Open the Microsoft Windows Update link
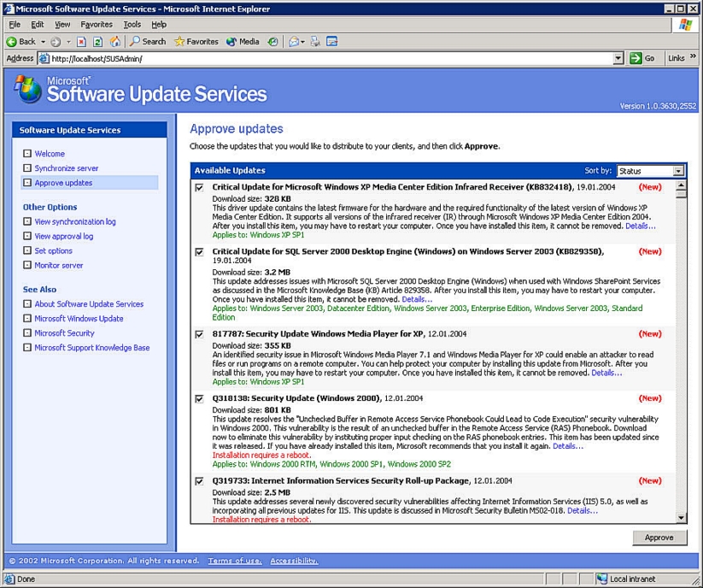The width and height of the screenshot is (703, 588). click(x=79, y=319)
